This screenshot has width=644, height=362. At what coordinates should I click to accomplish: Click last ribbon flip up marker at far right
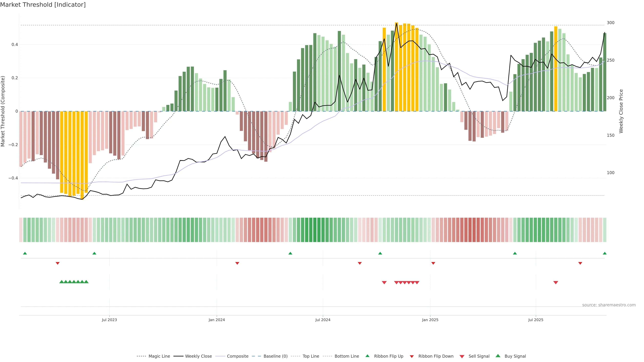604,253
